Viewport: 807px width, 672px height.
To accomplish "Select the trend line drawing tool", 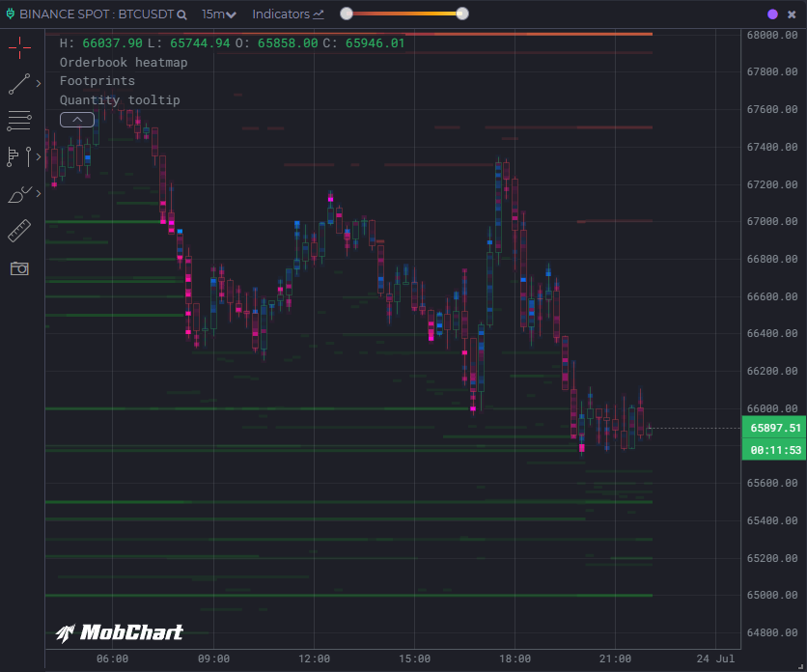I will pyautogui.click(x=19, y=84).
